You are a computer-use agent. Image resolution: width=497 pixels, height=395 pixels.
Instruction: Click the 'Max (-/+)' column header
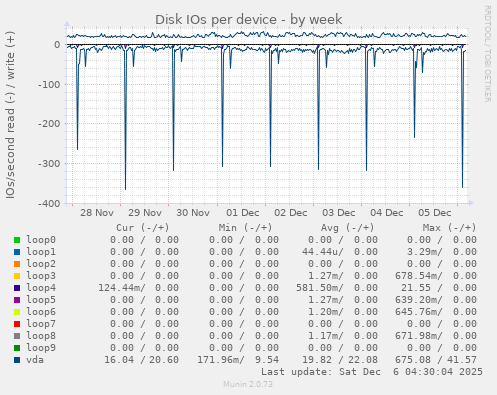tap(450, 228)
